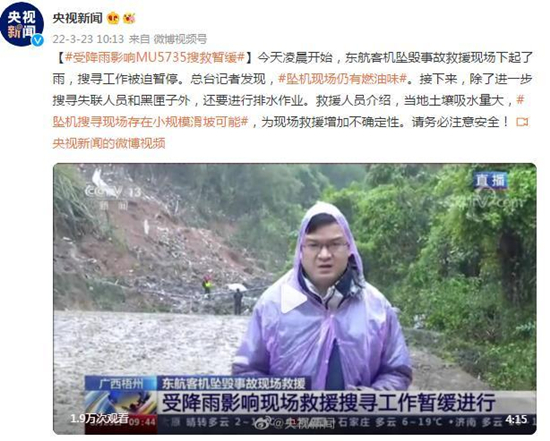Click the news headline banner 受降雨影响现场救援搜寻工作暂缓进行
This screenshot has width=550, height=441.
pos(328,403)
